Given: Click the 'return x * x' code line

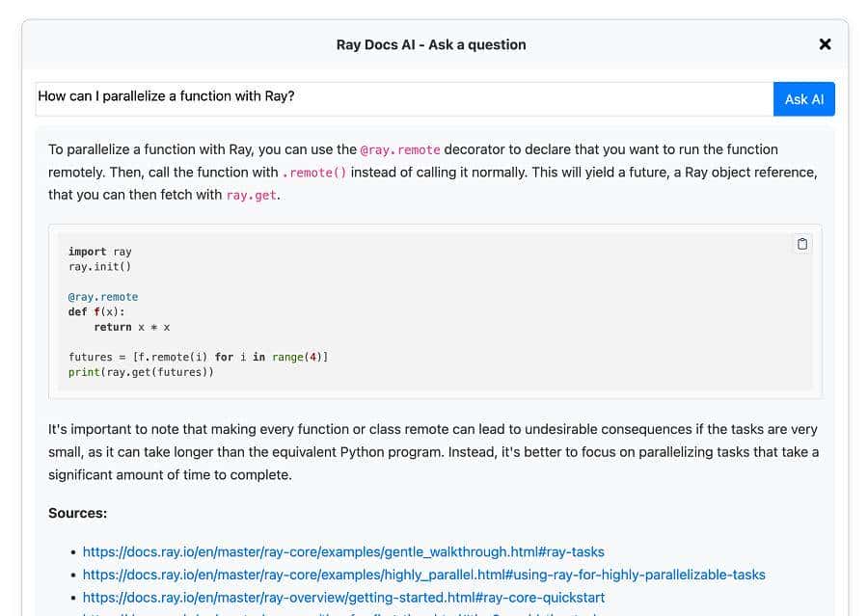Looking at the screenshot, I should pyautogui.click(x=131, y=327).
